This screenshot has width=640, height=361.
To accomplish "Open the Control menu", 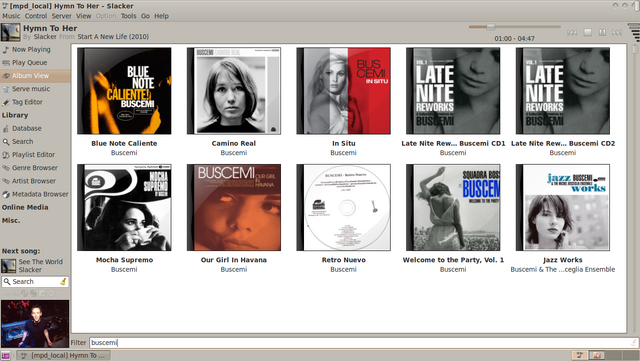I will pos(36,16).
